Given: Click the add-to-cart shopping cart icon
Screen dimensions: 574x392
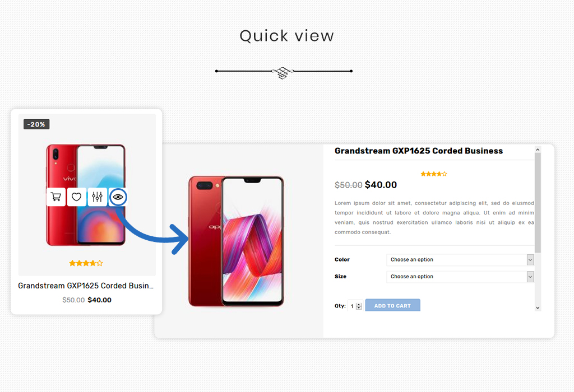Looking at the screenshot, I should pyautogui.click(x=56, y=197).
